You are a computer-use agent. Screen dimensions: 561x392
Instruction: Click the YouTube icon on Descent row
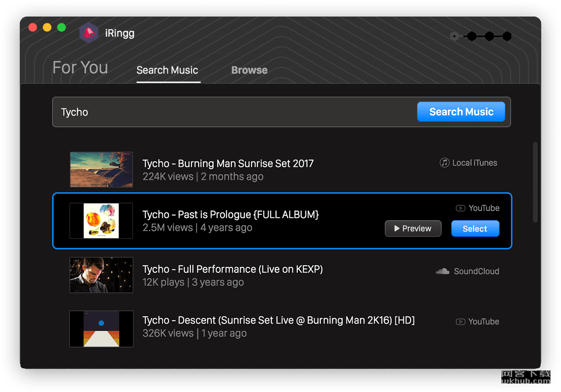(460, 322)
